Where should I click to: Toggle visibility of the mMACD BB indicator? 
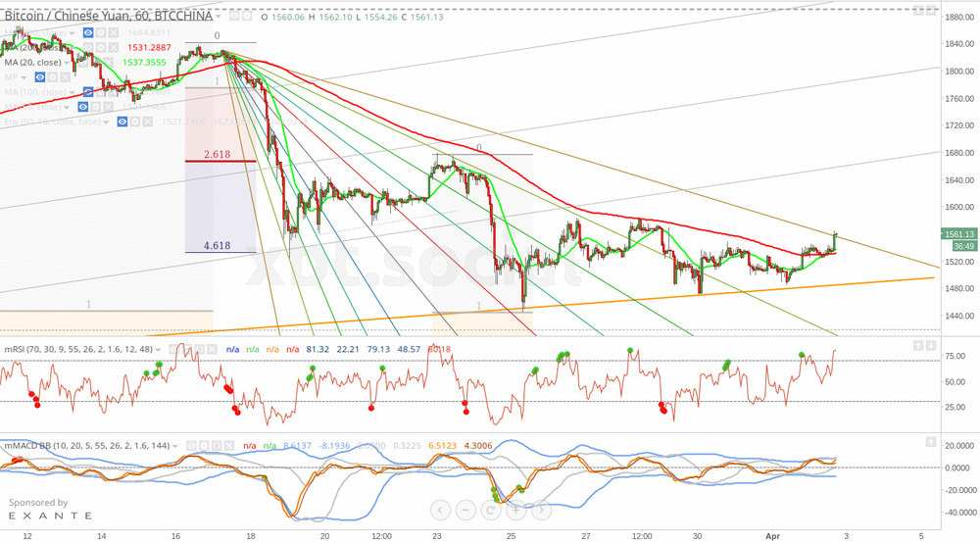[191, 446]
